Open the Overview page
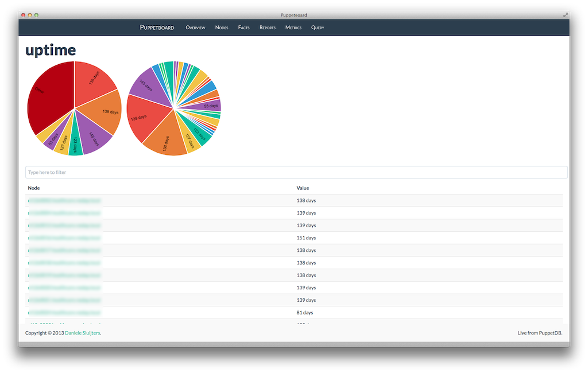The image size is (588, 373). point(195,28)
